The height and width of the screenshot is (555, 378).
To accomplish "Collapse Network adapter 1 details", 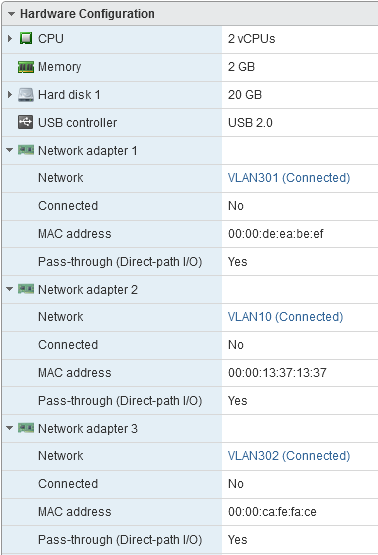I will coord(10,150).
